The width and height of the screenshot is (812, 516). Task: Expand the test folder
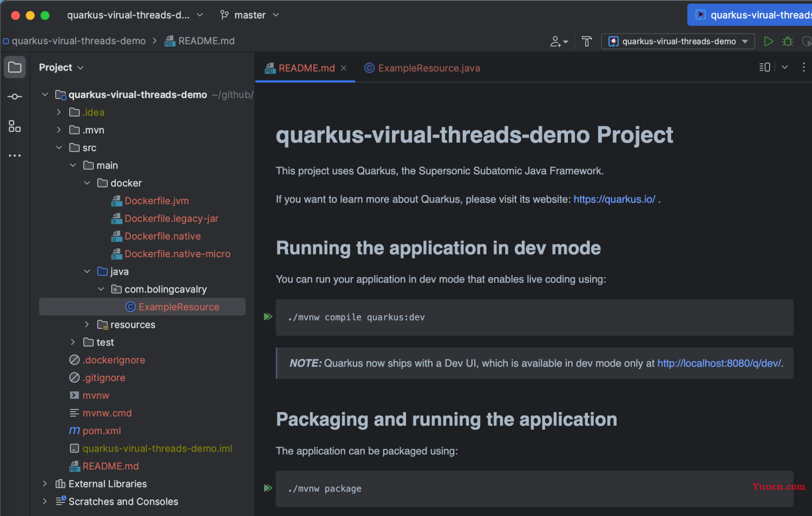pos(73,342)
